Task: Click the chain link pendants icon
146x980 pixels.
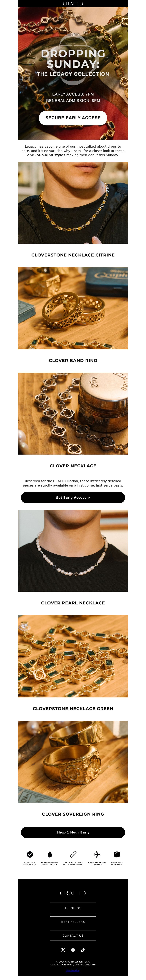Action: click(73, 854)
